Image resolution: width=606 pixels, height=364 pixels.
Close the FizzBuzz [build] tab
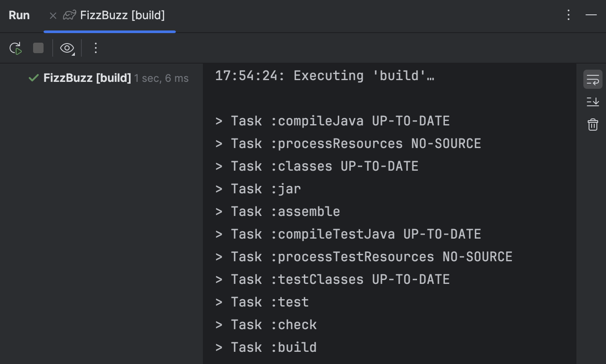53,15
